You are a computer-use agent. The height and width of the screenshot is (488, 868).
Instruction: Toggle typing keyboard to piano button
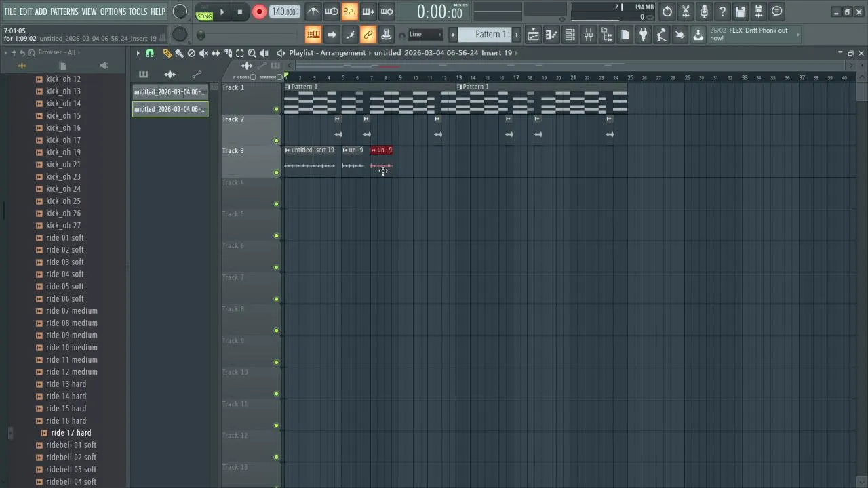pos(313,35)
